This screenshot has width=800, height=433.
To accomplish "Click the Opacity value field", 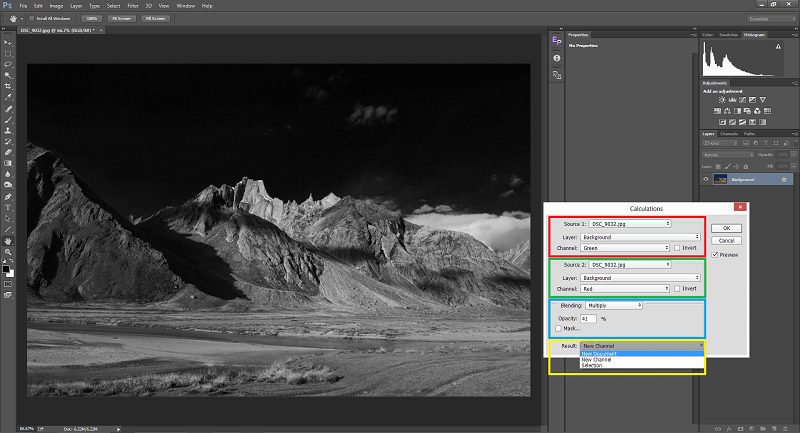I will pyautogui.click(x=589, y=318).
